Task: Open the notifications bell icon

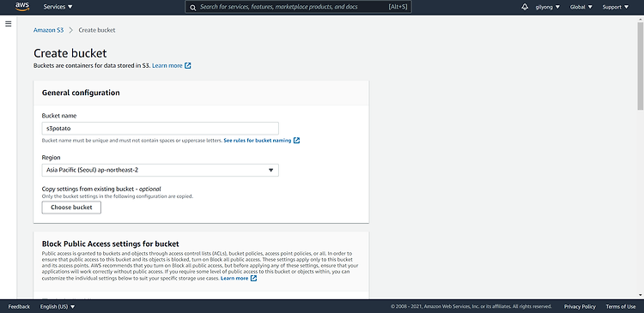Action: coord(525,7)
